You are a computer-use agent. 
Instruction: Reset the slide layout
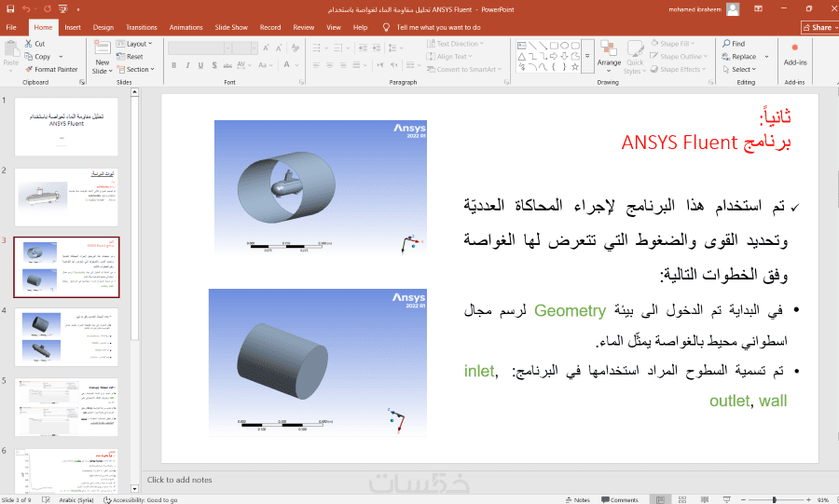click(x=130, y=57)
